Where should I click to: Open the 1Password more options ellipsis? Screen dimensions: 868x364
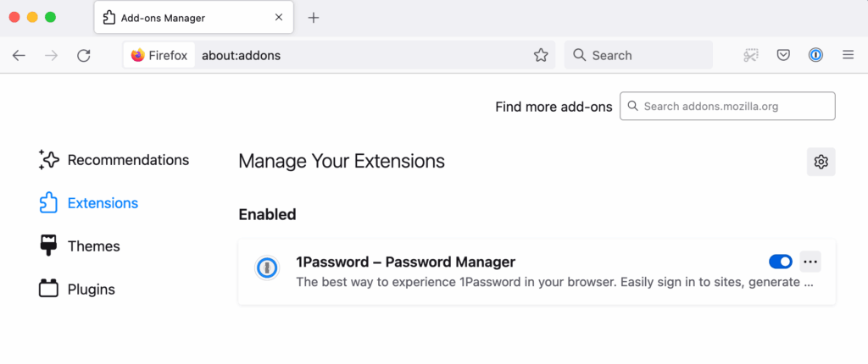810,262
